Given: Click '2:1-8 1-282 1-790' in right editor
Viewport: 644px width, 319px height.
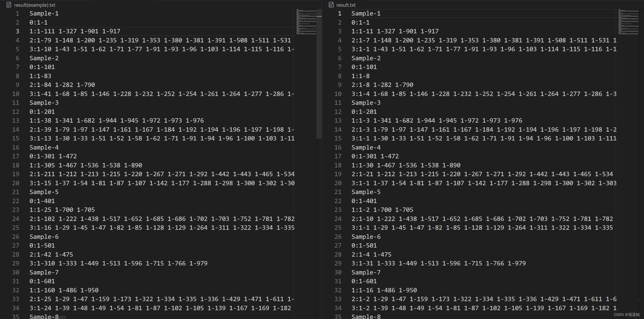Looking at the screenshot, I should coord(382,85).
